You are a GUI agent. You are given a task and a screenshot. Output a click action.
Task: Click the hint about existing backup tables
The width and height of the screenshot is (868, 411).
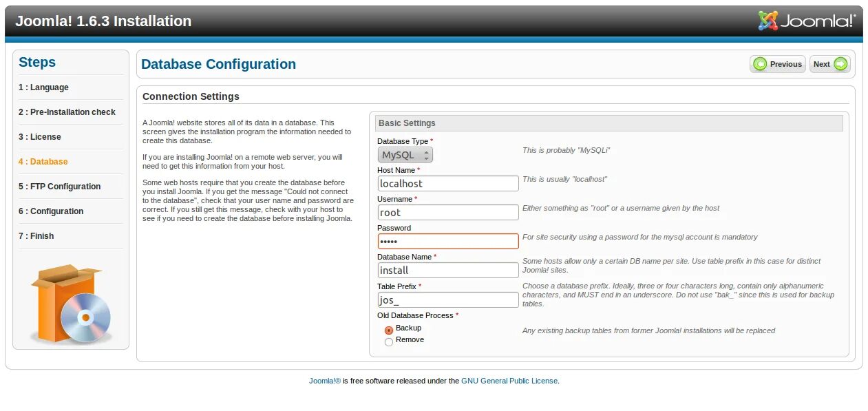(648, 330)
